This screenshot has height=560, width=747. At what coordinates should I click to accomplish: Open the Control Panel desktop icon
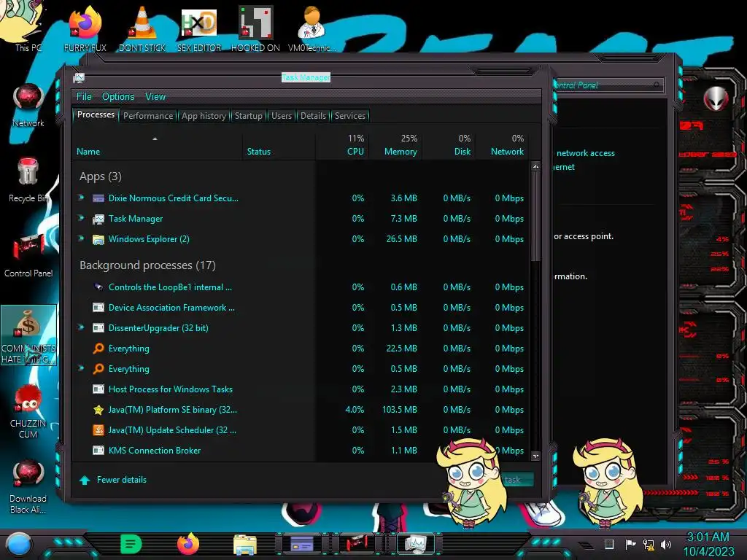pyautogui.click(x=28, y=248)
